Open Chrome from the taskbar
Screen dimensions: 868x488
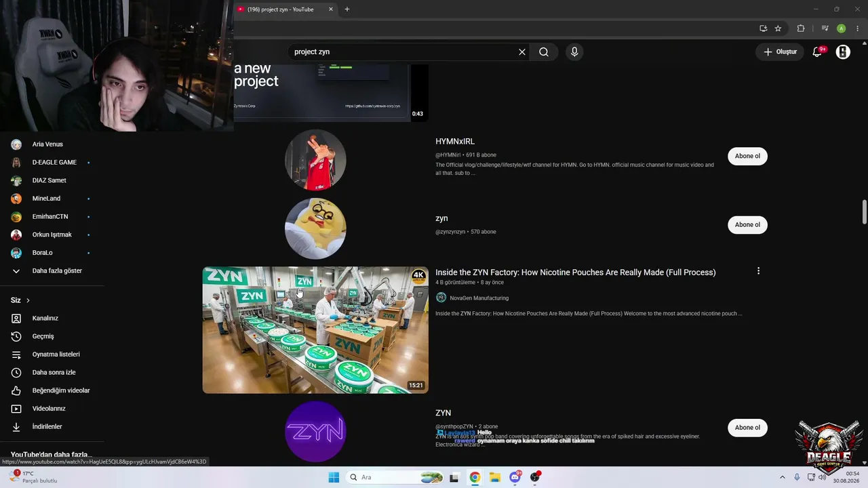pyautogui.click(x=475, y=477)
